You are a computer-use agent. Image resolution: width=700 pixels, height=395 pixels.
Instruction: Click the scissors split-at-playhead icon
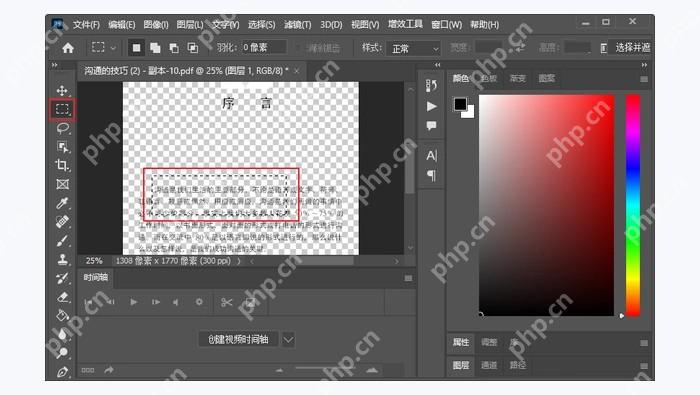click(227, 303)
